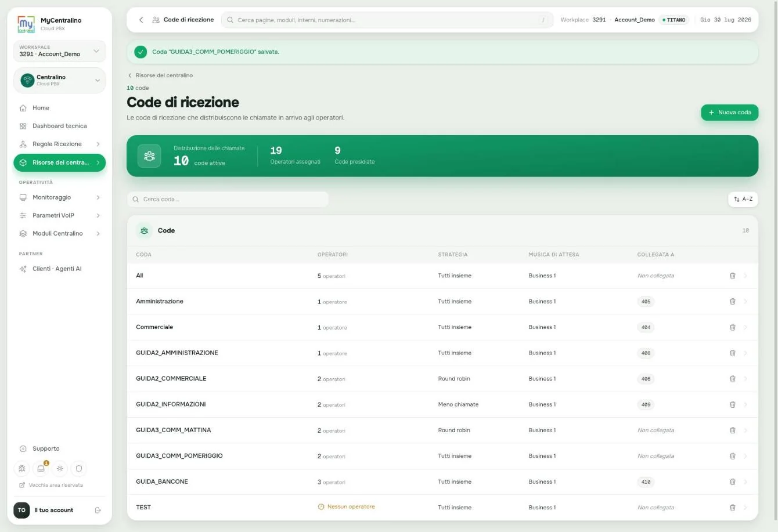Click the MyCentralino logo

click(x=26, y=24)
